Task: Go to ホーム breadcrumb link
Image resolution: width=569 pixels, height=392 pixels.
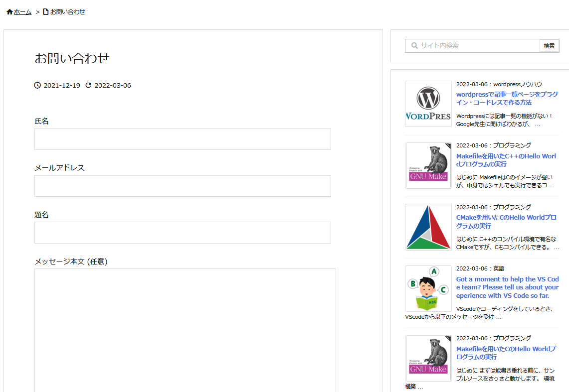Action: (22, 12)
